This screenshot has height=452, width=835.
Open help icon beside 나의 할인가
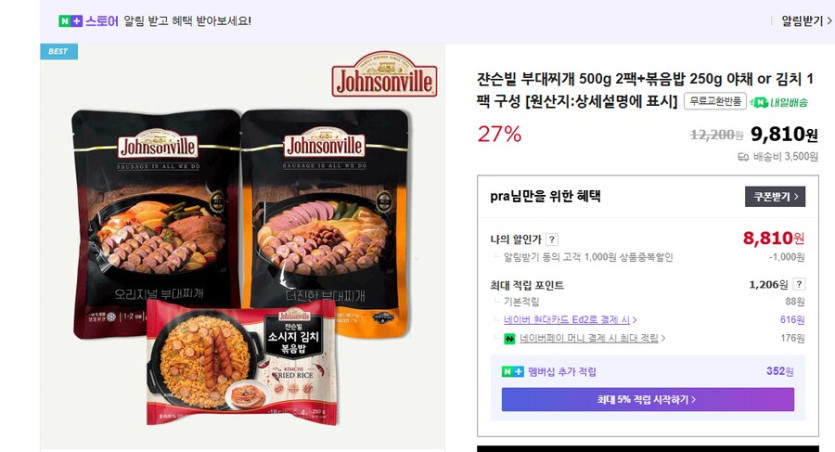[x=552, y=240]
